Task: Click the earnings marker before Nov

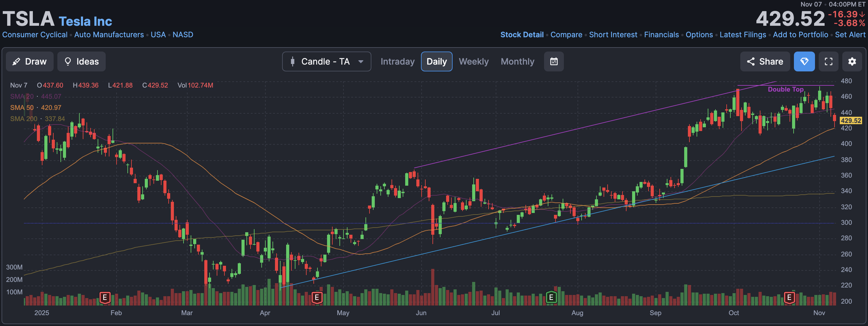Action: [x=789, y=297]
